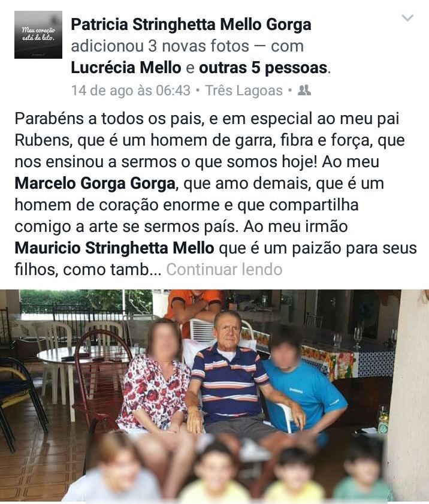Open Mauricio Stringhetta Mello tagged profile
The height and width of the screenshot is (504, 429).
[x=114, y=248]
